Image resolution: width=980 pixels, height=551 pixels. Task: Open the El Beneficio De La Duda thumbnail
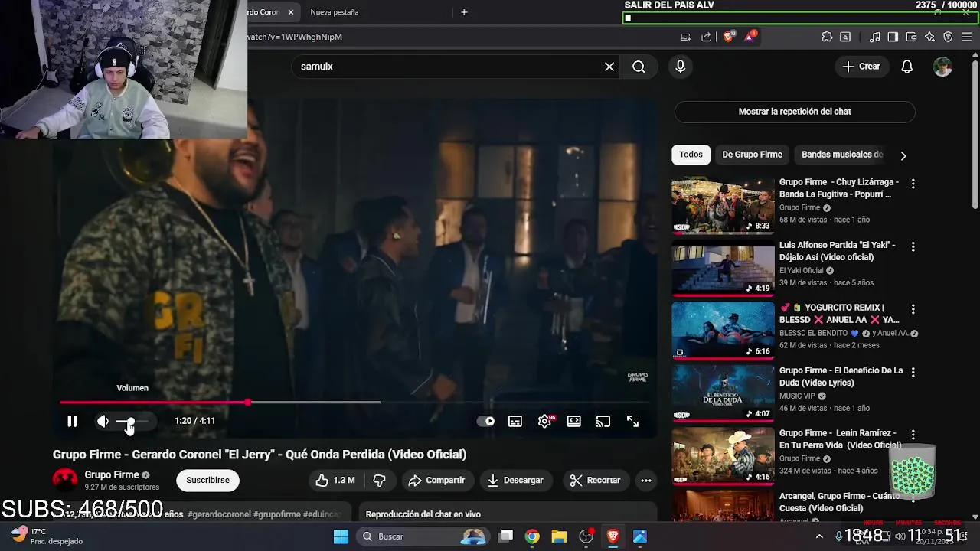point(723,393)
